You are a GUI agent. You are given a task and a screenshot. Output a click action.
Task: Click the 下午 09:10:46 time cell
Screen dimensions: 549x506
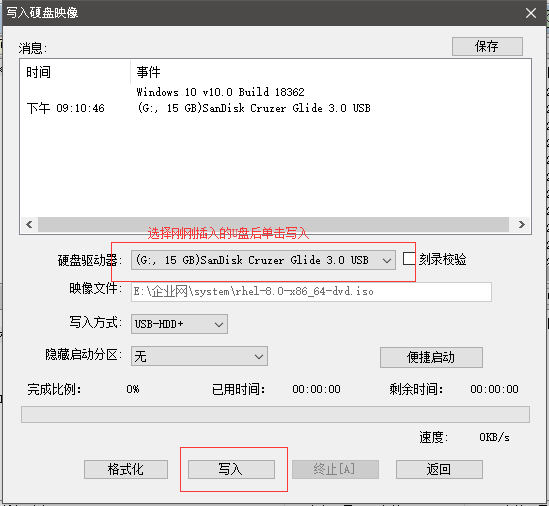(x=65, y=108)
